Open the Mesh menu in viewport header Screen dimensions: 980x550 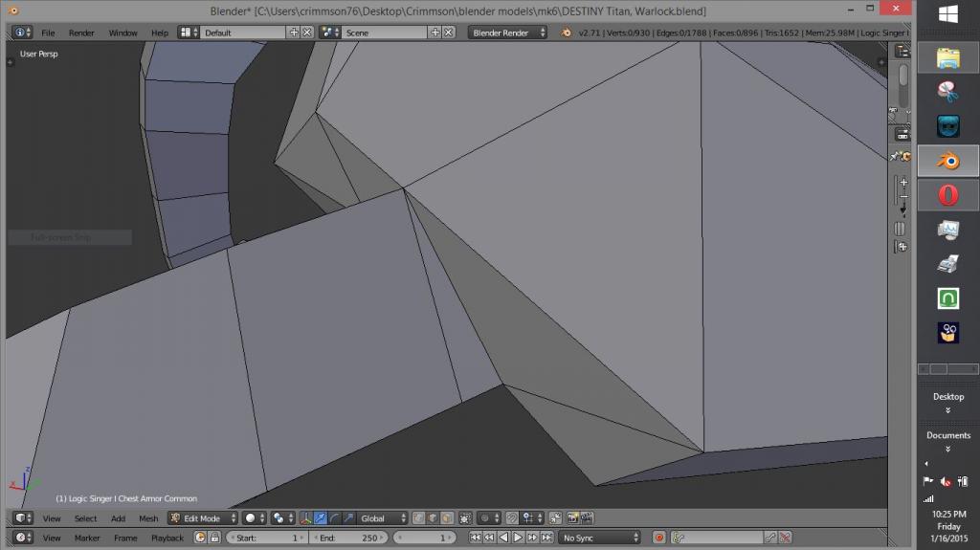click(148, 518)
